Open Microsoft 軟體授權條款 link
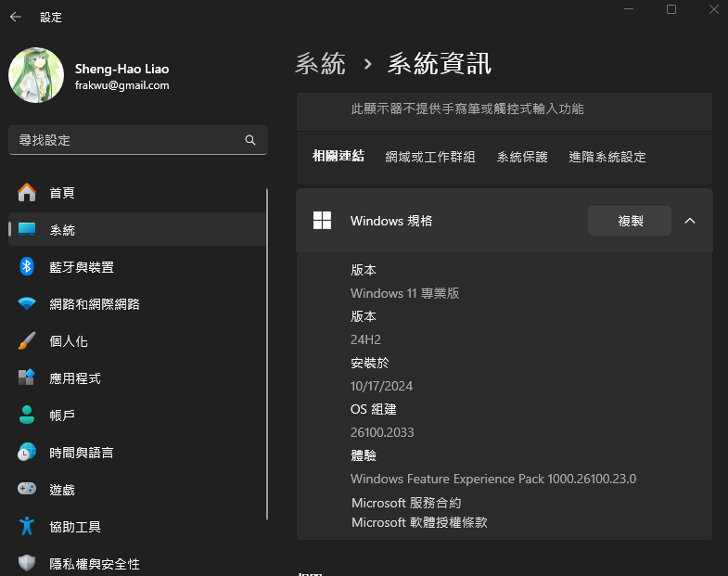 pyautogui.click(x=419, y=522)
